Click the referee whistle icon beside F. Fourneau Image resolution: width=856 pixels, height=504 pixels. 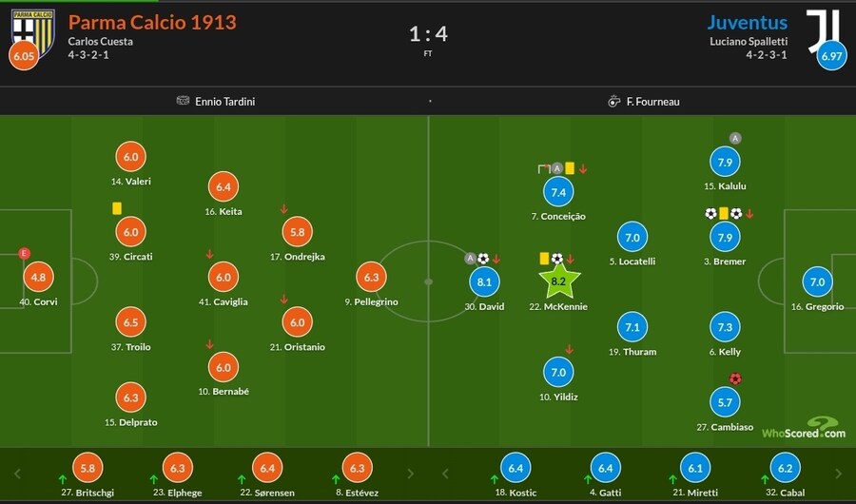pyautogui.click(x=613, y=101)
